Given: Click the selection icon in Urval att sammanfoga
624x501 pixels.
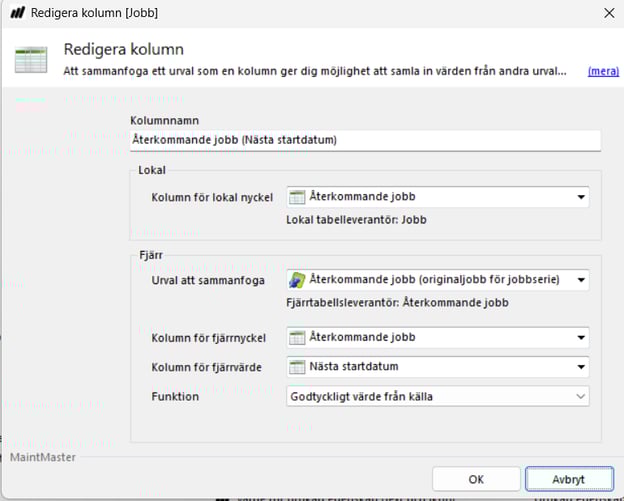Looking at the screenshot, I should pyautogui.click(x=297, y=280).
